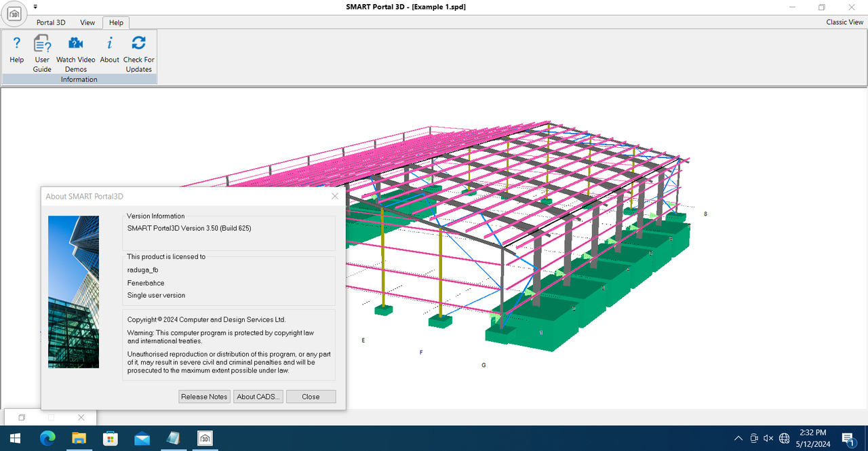Open the Windows Start menu
Screen dimensions: 868x451
pyautogui.click(x=15, y=438)
